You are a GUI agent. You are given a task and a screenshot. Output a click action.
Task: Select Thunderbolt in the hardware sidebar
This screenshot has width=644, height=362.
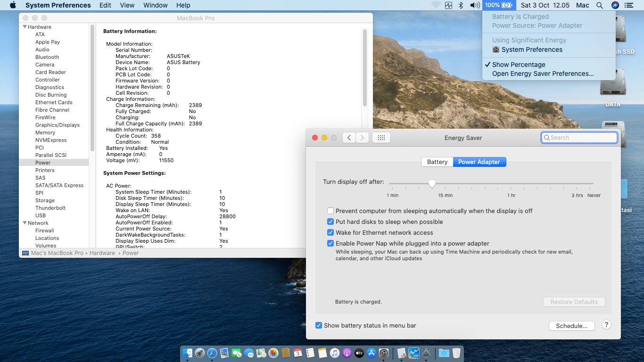(x=50, y=208)
